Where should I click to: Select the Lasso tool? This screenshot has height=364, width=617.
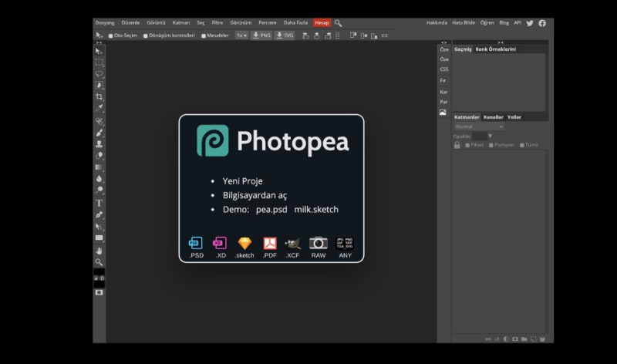point(99,74)
